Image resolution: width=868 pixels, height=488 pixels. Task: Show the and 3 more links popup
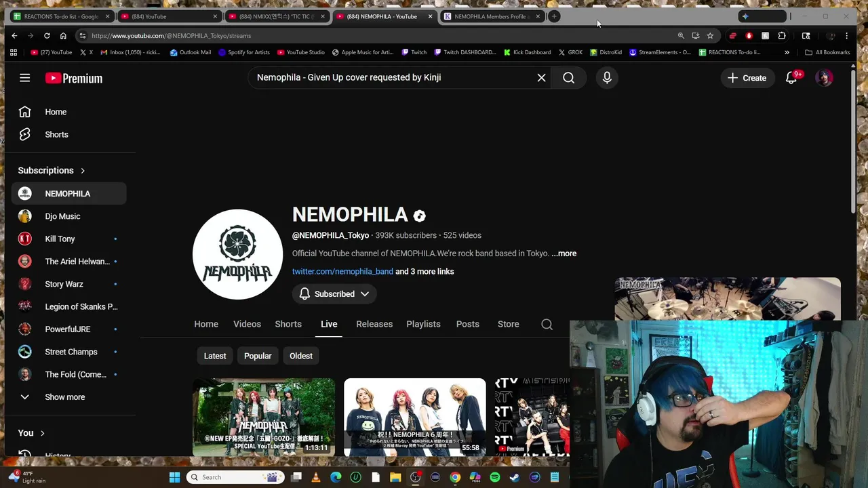(x=425, y=271)
